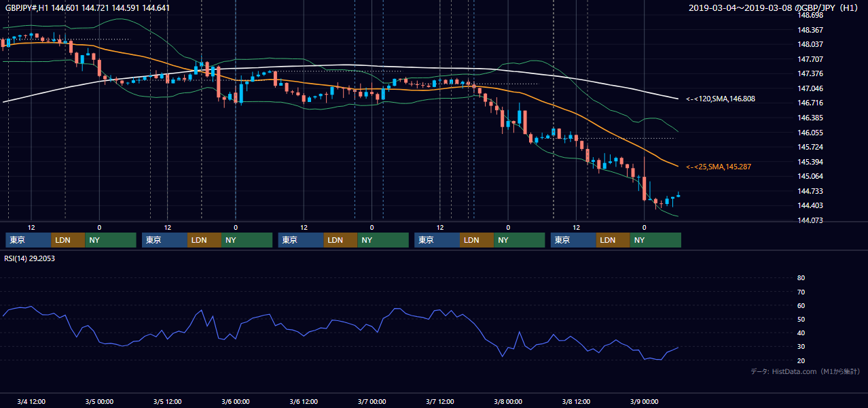Click RSI scale value 80
The width and height of the screenshot is (868, 408).
pyautogui.click(x=801, y=278)
